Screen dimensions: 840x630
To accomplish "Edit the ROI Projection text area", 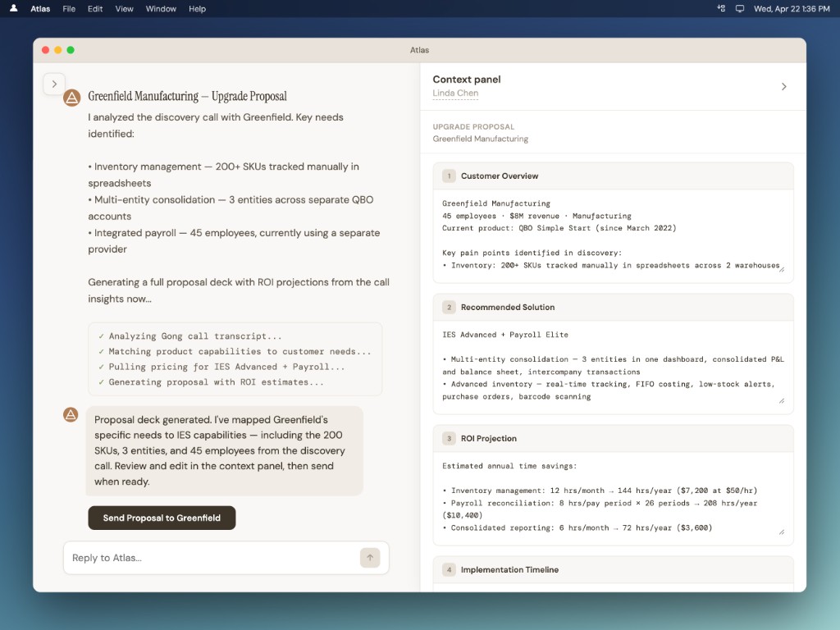I will pos(613,497).
